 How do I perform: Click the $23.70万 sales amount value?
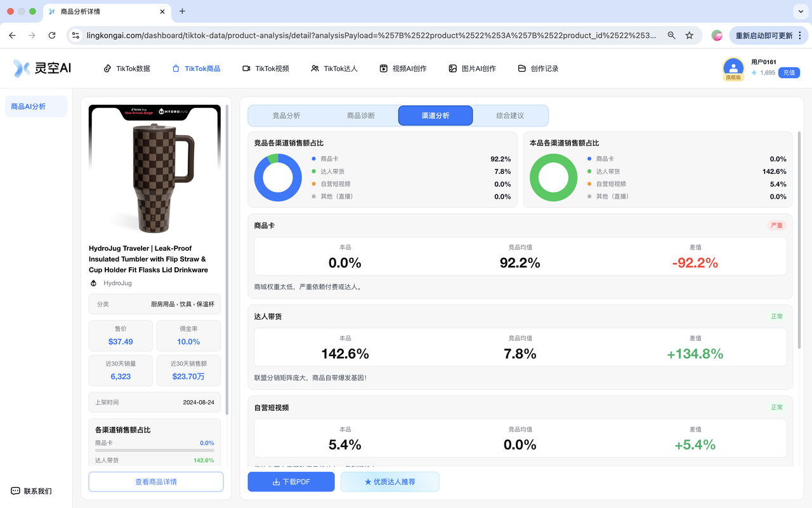pos(188,377)
